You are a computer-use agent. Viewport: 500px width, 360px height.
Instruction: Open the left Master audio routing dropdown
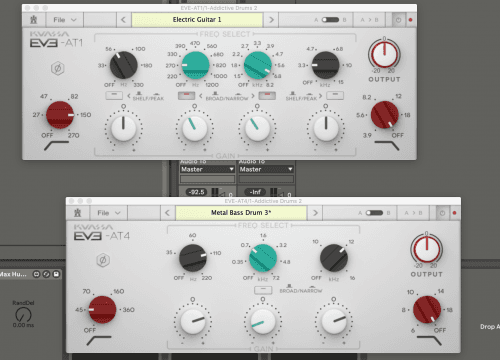[x=207, y=169]
